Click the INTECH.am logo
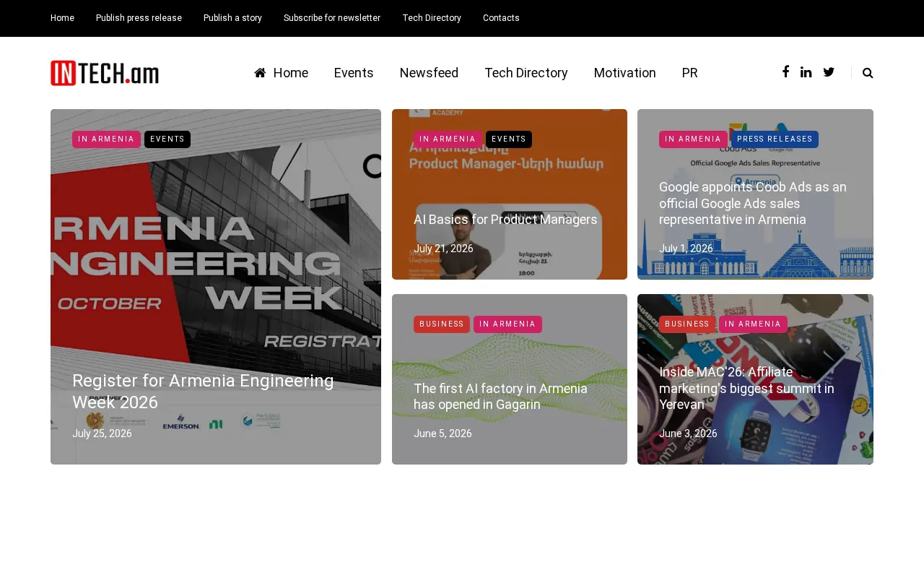 click(x=105, y=73)
